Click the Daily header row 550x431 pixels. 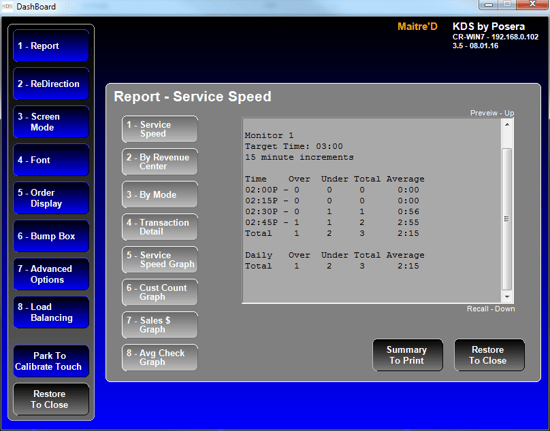(x=335, y=255)
